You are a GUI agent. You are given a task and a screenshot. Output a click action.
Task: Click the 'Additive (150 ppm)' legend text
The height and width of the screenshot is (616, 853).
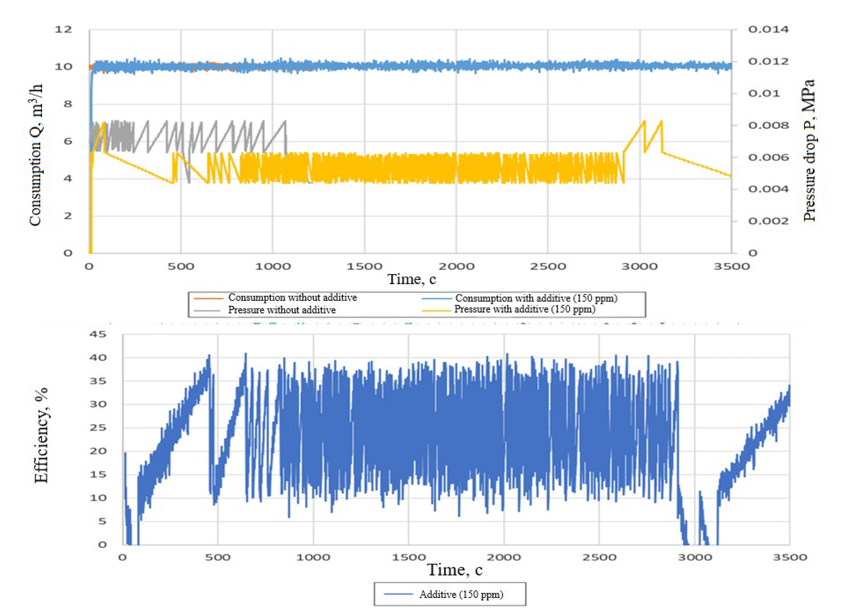point(461,594)
